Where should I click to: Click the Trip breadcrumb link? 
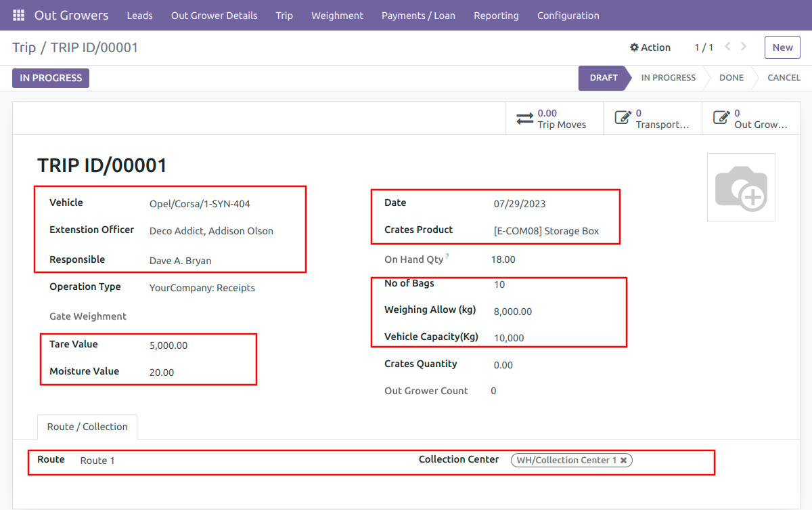[24, 47]
